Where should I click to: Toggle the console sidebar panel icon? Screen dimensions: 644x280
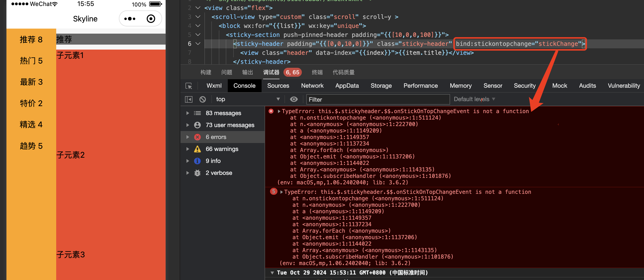tap(189, 99)
